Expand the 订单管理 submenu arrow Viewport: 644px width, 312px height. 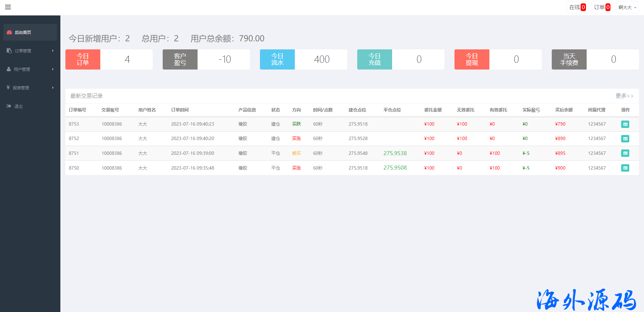53,51
